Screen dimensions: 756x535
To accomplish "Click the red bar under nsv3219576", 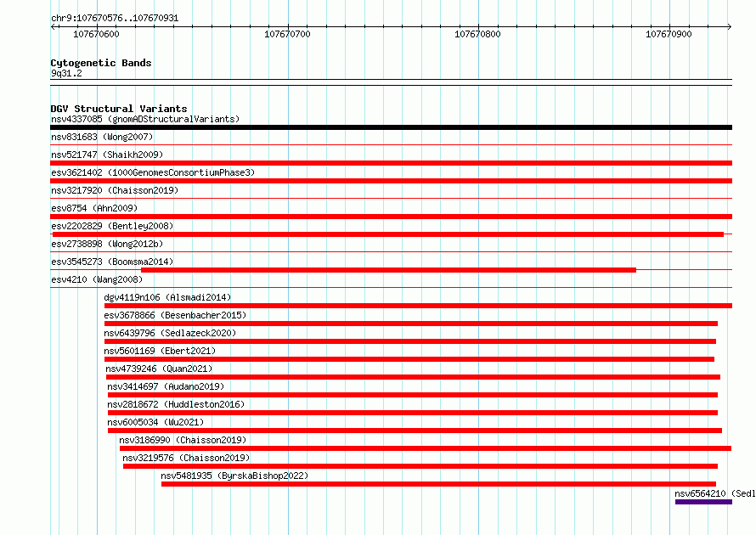I will [x=420, y=466].
